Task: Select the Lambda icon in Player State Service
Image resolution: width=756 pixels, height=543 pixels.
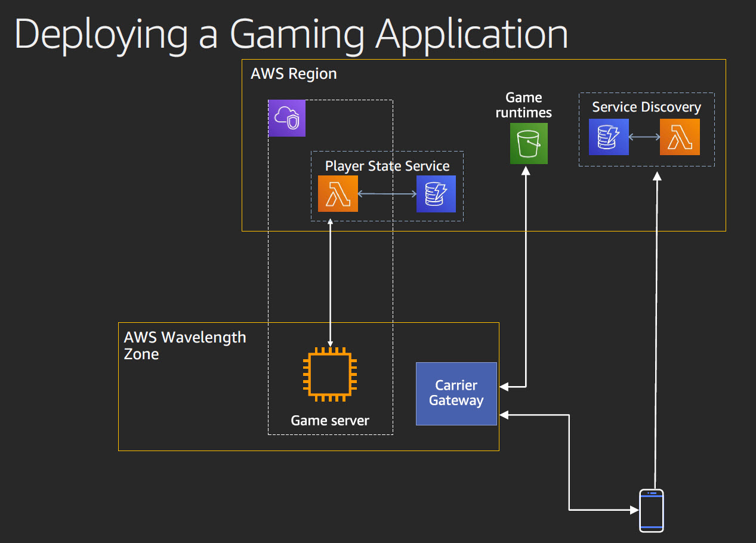Action: 338,193
